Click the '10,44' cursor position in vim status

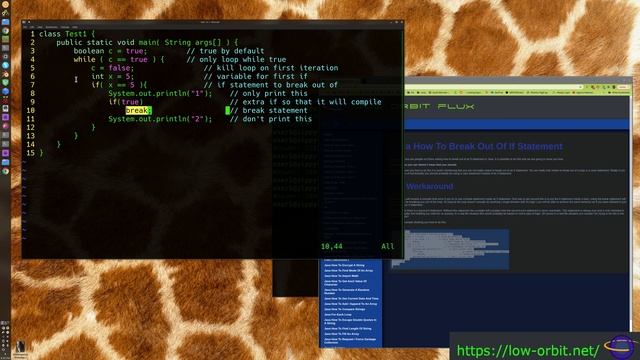pyautogui.click(x=331, y=246)
